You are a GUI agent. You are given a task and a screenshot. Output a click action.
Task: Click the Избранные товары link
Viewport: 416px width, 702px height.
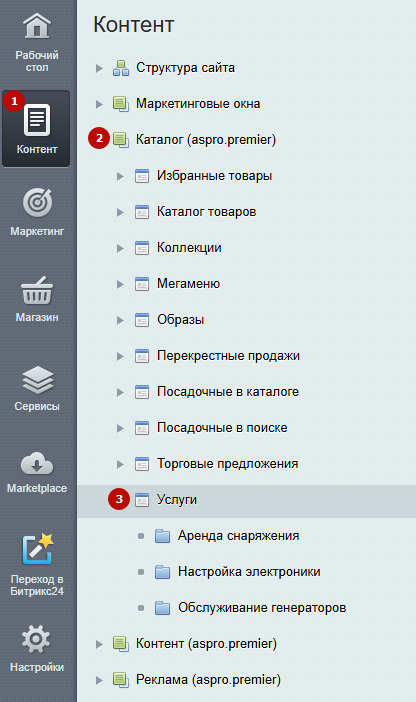214,176
